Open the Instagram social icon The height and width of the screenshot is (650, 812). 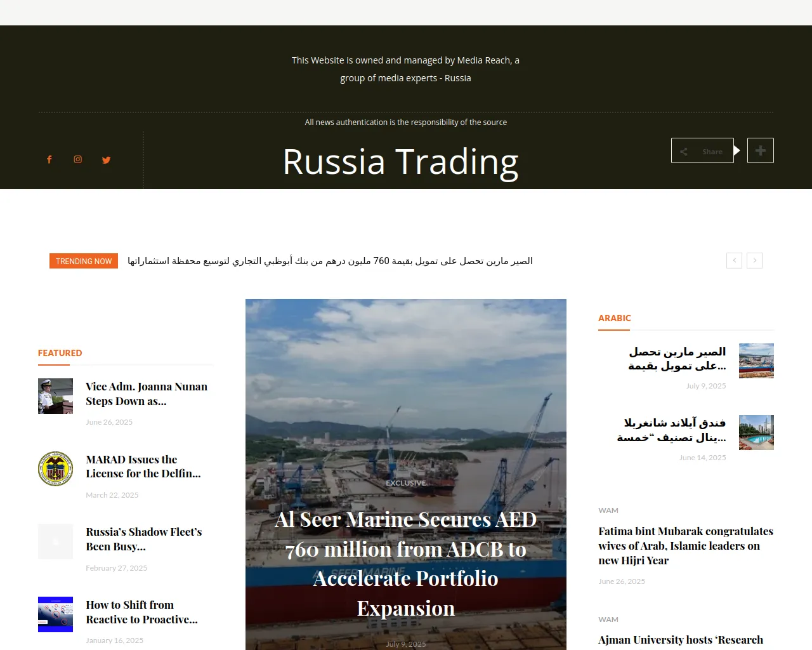click(78, 160)
